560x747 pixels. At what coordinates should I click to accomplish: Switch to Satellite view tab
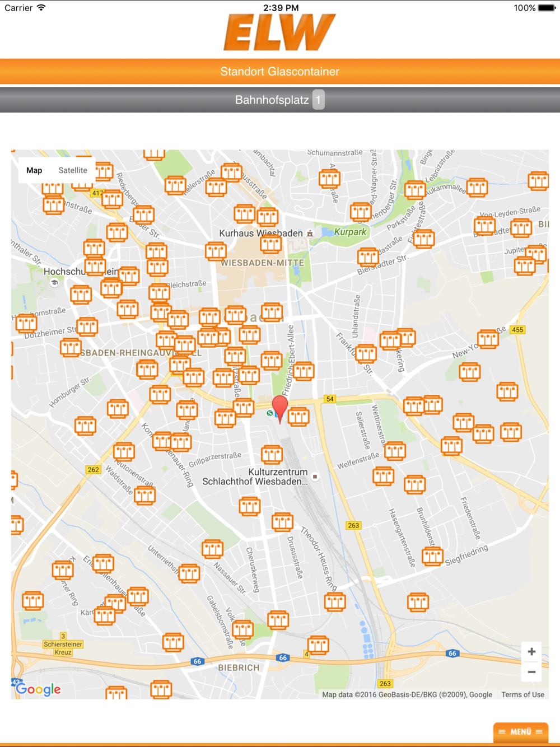point(73,170)
